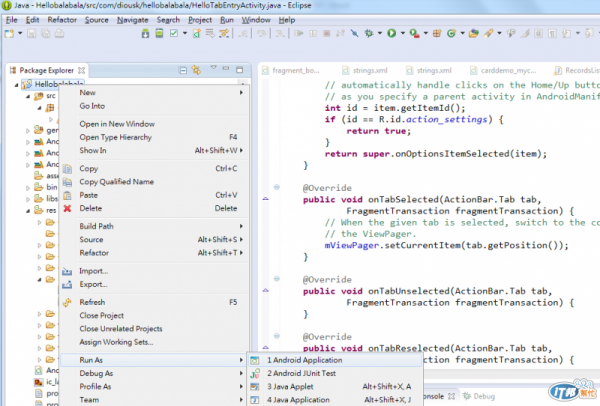The width and height of the screenshot is (600, 406).
Task: Open the Android Virtual Device Manager icon
Action: point(159,34)
